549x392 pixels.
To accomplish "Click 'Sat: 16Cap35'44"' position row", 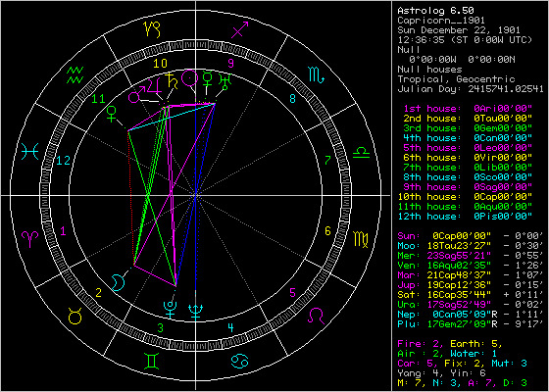I will coord(471,295).
